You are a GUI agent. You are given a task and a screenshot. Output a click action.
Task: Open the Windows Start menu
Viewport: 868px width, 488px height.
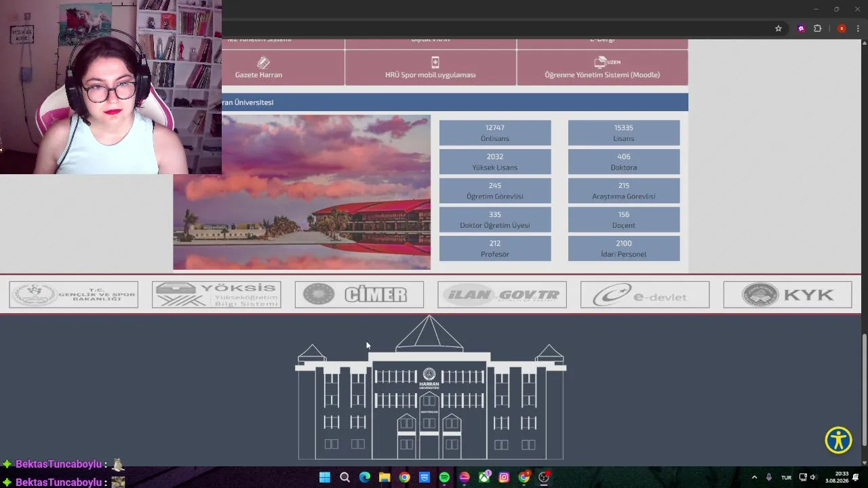click(325, 477)
